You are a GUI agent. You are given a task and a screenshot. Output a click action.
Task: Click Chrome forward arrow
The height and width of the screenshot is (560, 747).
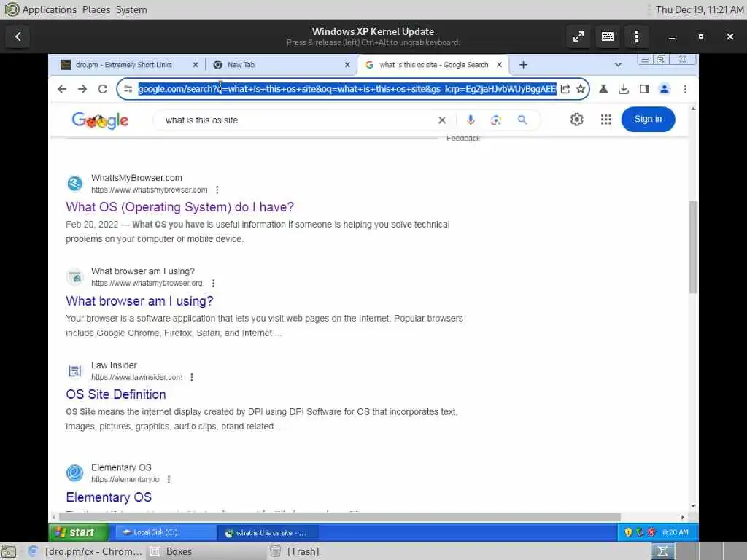[82, 89]
